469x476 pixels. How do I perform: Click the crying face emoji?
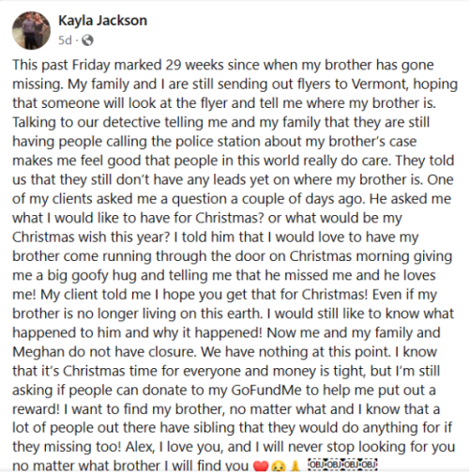(x=278, y=467)
